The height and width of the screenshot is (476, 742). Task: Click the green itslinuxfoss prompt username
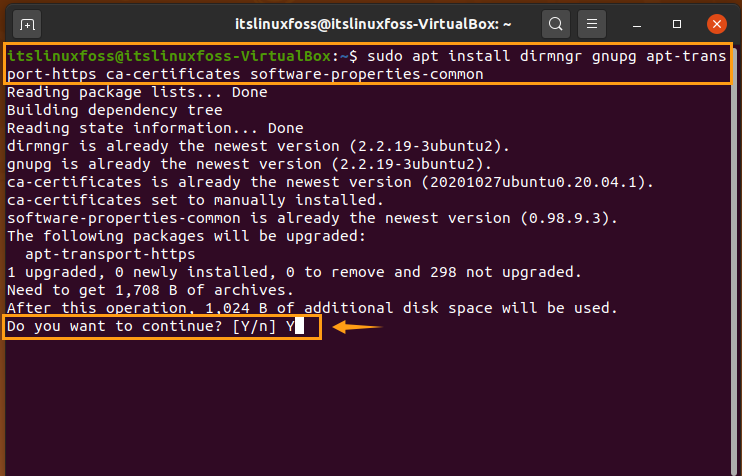click(61, 56)
